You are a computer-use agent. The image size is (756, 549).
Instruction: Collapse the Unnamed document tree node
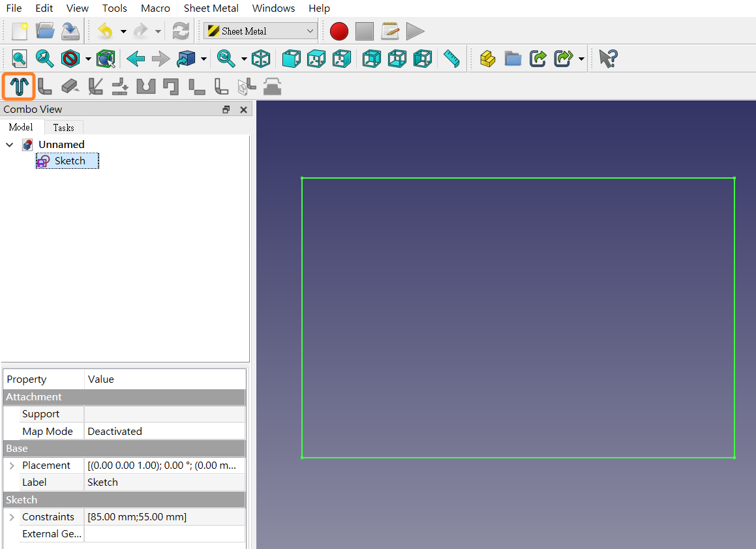click(x=9, y=145)
